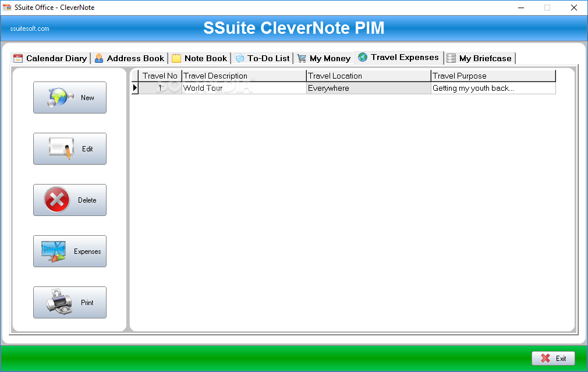This screenshot has width=588, height=372.
Task: Click the Delete label text
Action: coord(87,200)
